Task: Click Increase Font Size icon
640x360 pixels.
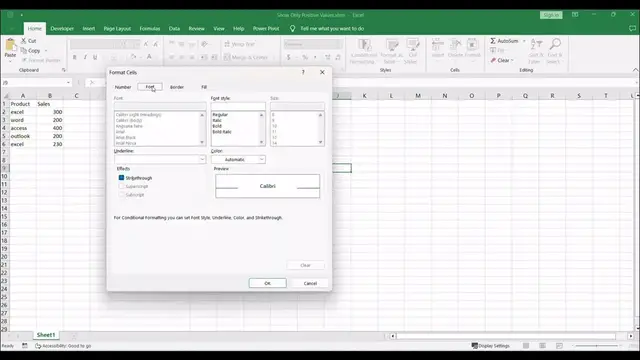Action: pyautogui.click(x=146, y=44)
